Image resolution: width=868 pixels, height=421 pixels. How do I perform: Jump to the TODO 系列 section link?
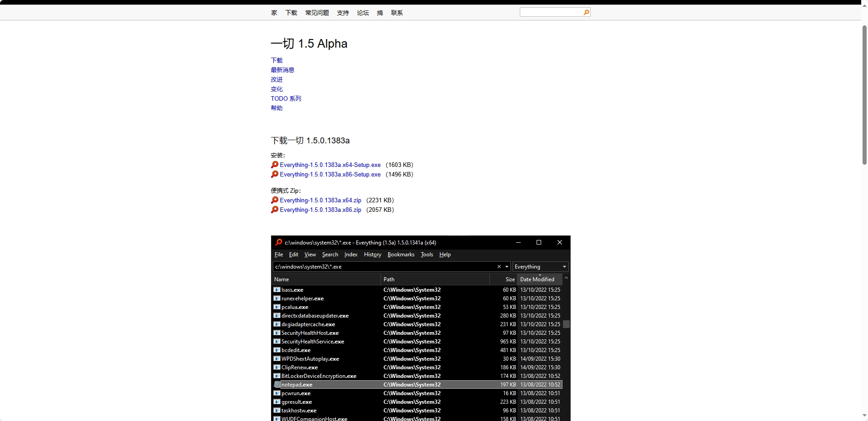coord(286,98)
